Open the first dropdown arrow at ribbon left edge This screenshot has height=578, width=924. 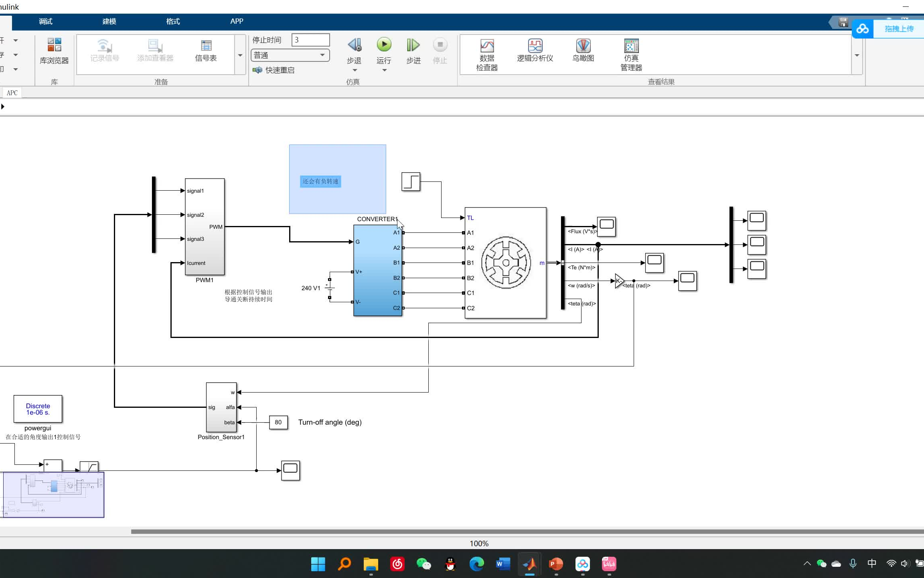coord(16,40)
